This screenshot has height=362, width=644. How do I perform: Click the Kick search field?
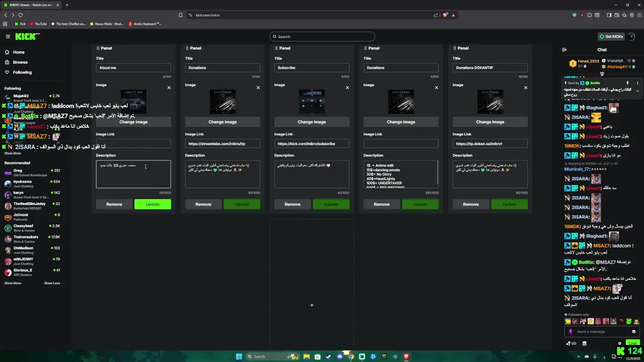click(x=323, y=36)
